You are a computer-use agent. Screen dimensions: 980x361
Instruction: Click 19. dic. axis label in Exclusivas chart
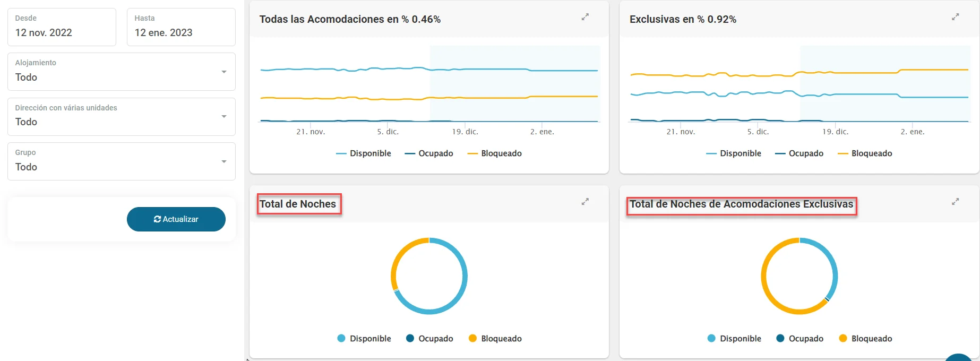(836, 132)
